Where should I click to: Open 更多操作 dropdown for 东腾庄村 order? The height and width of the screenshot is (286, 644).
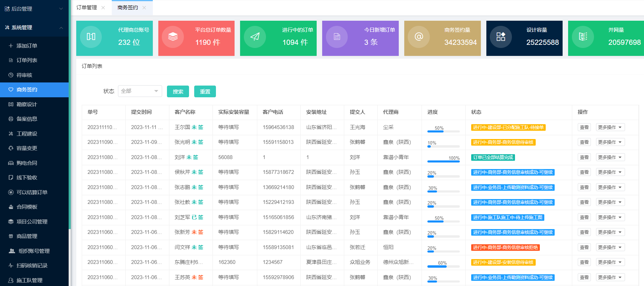610,262
